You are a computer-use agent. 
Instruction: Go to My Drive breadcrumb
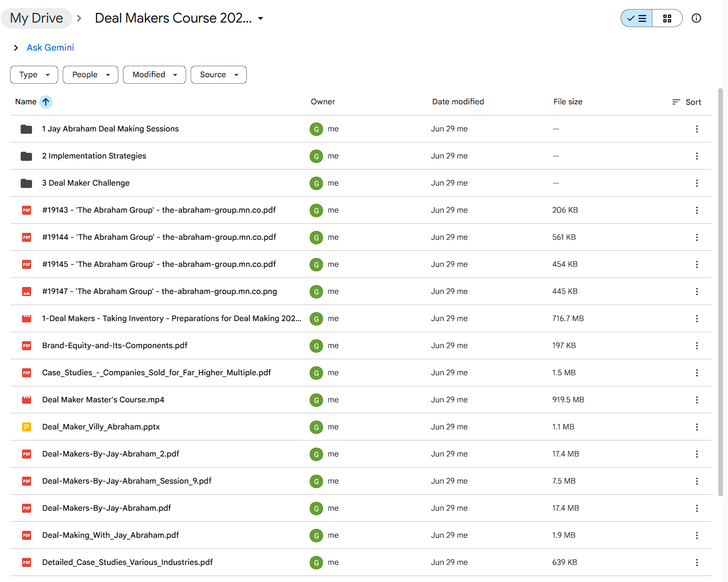tap(37, 18)
